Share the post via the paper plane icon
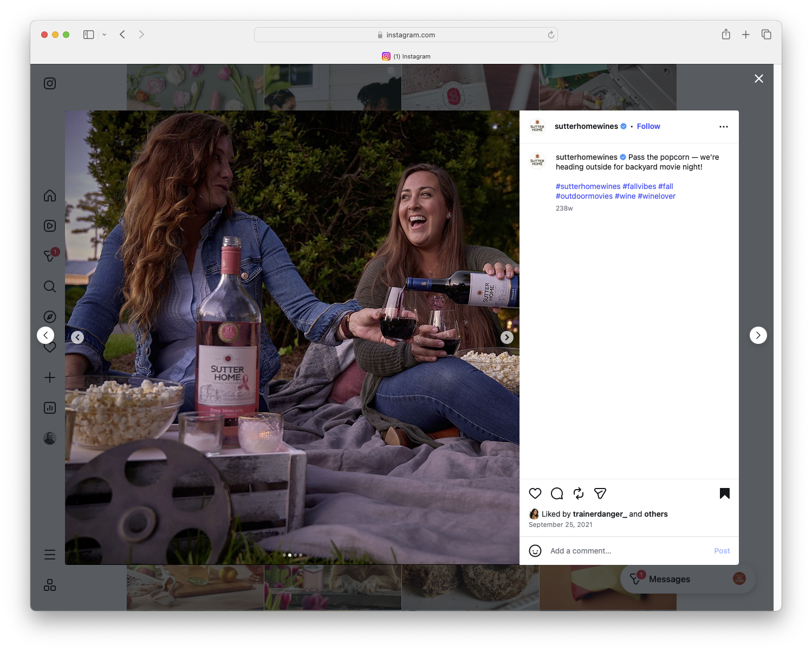Image resolution: width=812 pixels, height=651 pixels. pyautogui.click(x=600, y=493)
